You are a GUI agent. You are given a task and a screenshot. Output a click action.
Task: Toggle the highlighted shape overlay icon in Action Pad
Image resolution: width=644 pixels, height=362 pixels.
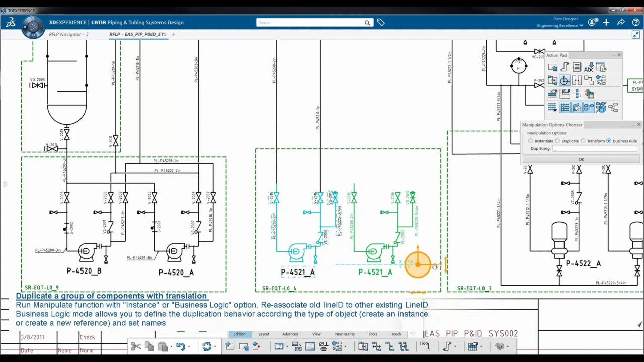577,107
